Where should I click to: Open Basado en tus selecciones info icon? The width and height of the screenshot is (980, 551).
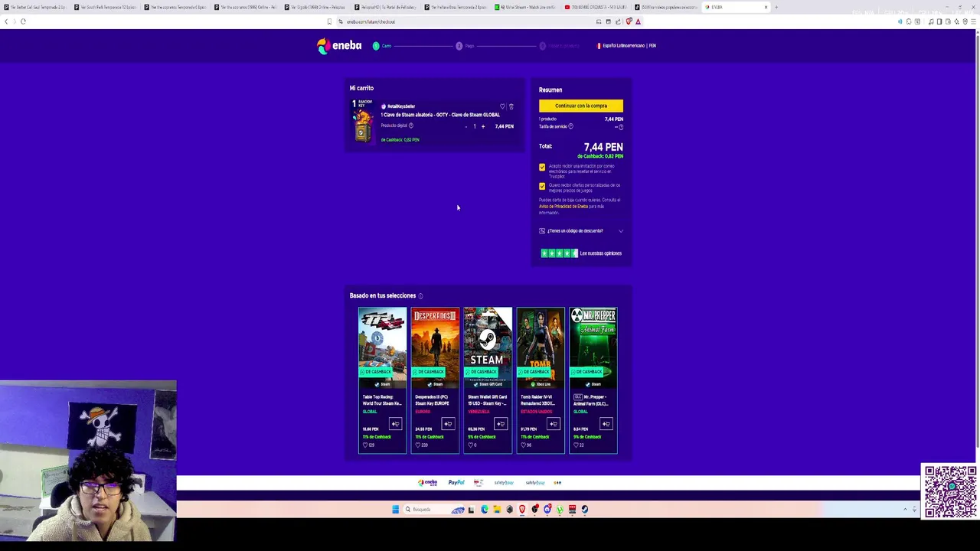click(420, 295)
